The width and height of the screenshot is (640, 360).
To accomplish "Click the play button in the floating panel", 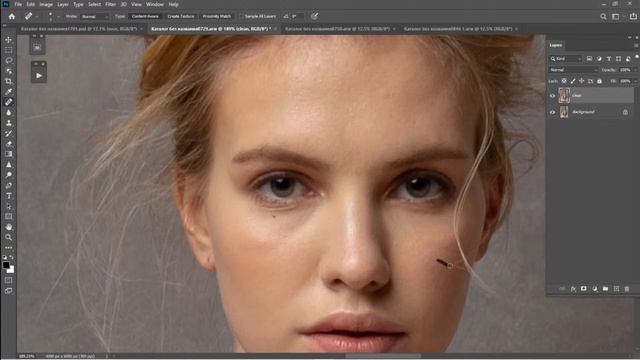I will [39, 76].
